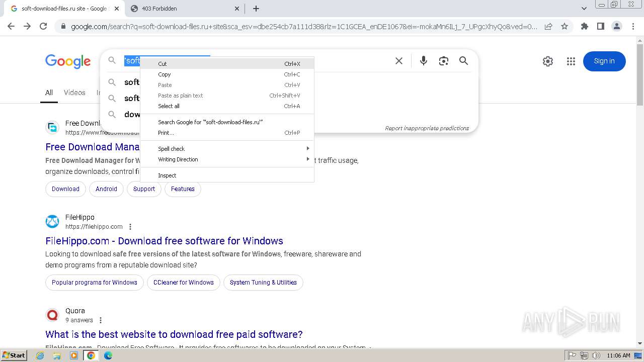Open File Explorer folder in taskbar
The image size is (644, 362).
(x=57, y=355)
